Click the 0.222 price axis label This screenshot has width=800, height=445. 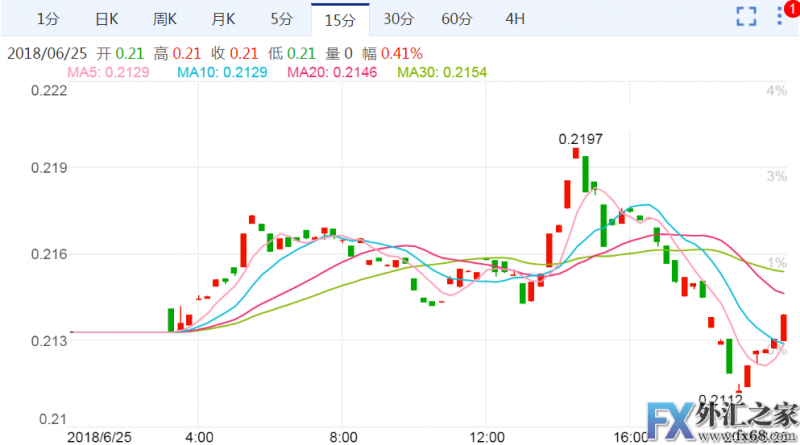pos(49,91)
